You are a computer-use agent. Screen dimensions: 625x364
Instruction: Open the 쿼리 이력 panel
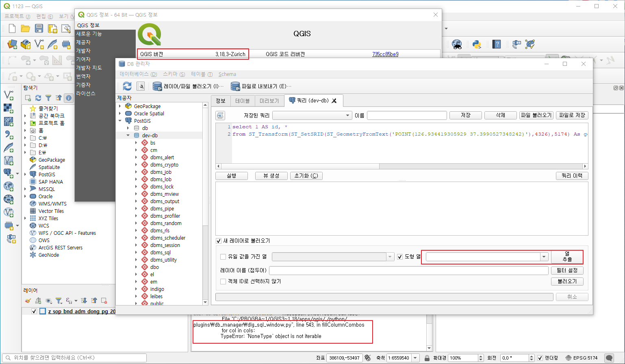coord(572,175)
